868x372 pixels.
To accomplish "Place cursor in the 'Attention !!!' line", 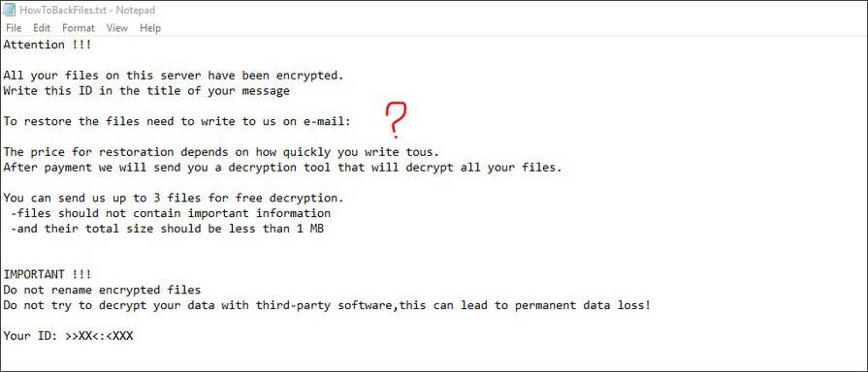I will click(48, 46).
